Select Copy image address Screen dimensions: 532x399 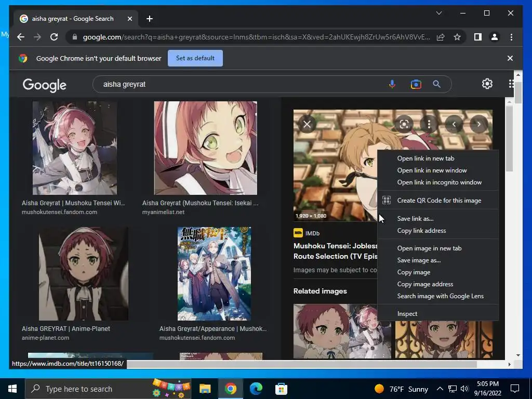point(437,284)
